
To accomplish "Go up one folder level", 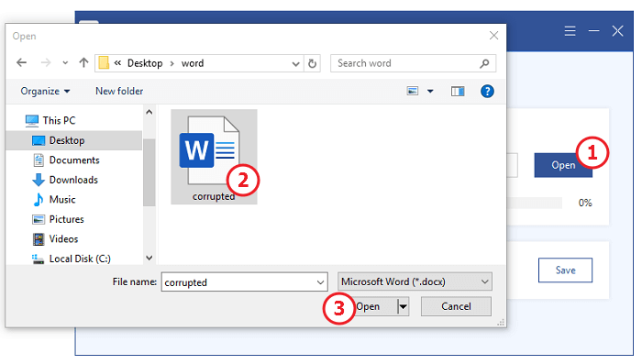I will pos(83,62).
